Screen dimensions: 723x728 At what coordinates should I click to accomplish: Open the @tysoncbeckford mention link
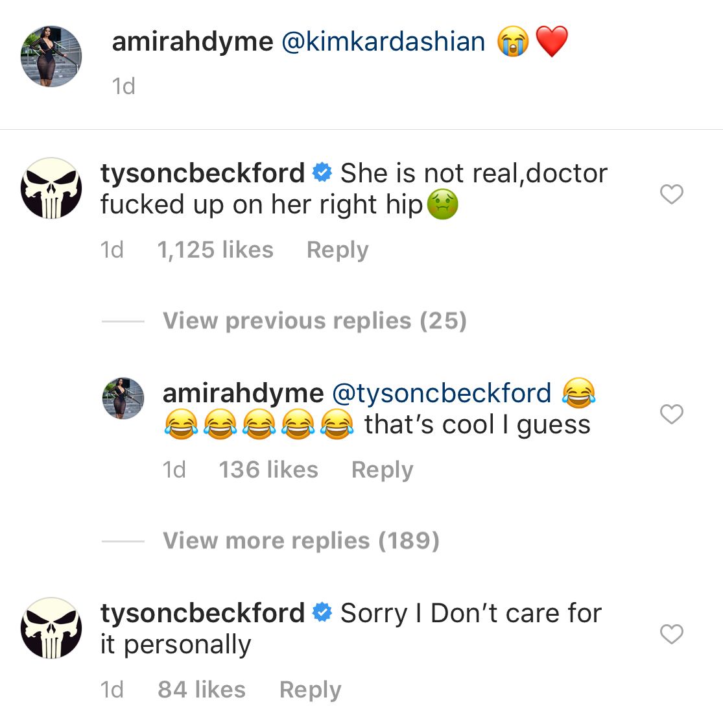(x=441, y=393)
